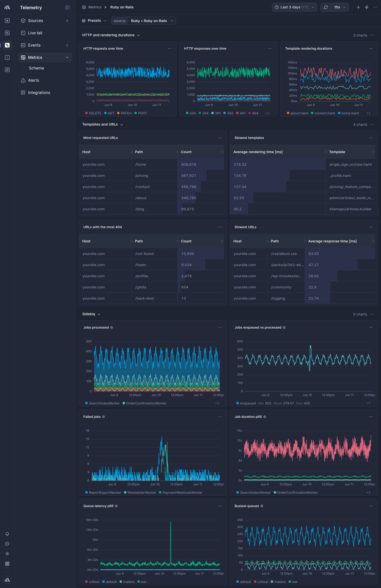Open options menu of HTTP requests over time chart
Screen dimensions: 381x588
coord(169,49)
